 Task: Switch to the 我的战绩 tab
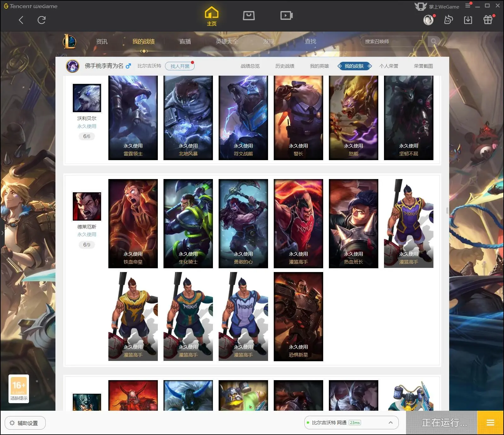[143, 41]
